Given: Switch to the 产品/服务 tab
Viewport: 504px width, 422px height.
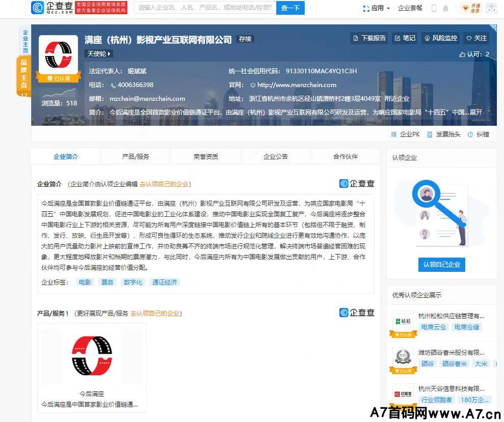Looking at the screenshot, I should click(x=136, y=157).
